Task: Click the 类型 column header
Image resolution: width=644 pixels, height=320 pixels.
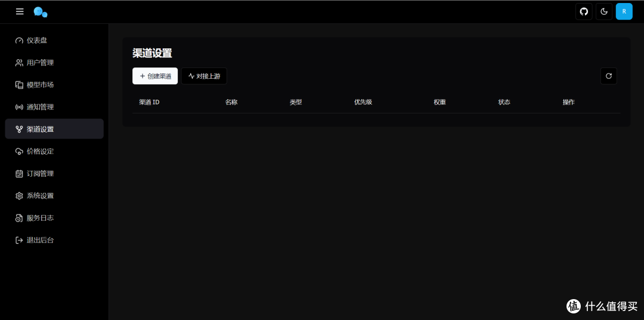Action: (296, 103)
